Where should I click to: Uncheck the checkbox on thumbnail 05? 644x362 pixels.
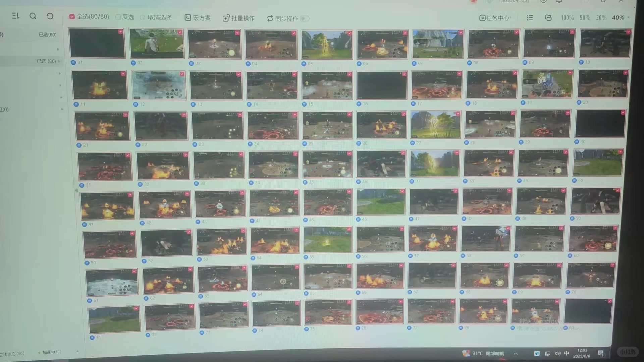(350, 33)
